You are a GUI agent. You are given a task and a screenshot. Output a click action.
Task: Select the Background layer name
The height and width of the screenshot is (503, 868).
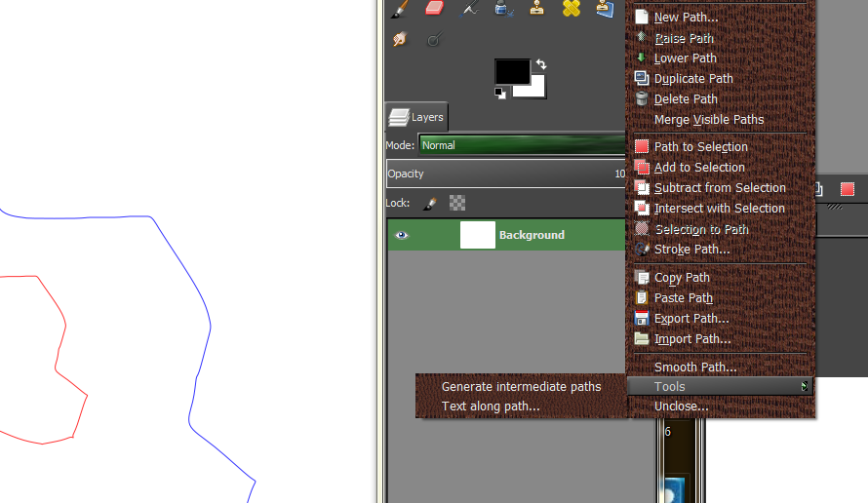(532, 235)
